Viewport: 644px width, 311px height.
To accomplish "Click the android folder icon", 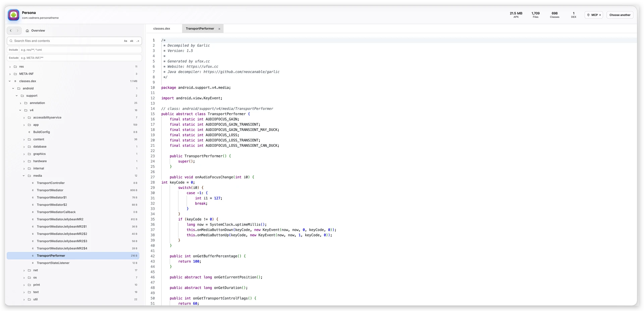I will 19,89.
